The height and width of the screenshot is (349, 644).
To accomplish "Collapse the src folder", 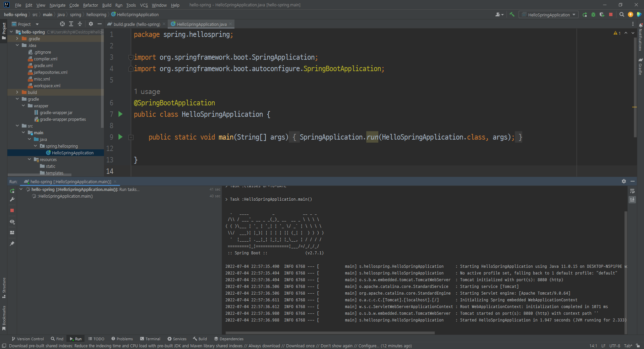I will [x=17, y=126].
